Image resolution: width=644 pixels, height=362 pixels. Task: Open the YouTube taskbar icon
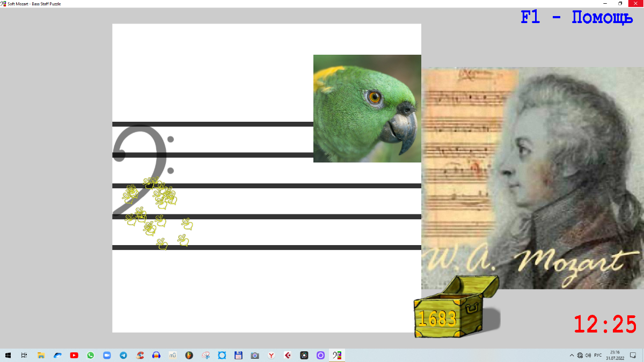point(74,355)
